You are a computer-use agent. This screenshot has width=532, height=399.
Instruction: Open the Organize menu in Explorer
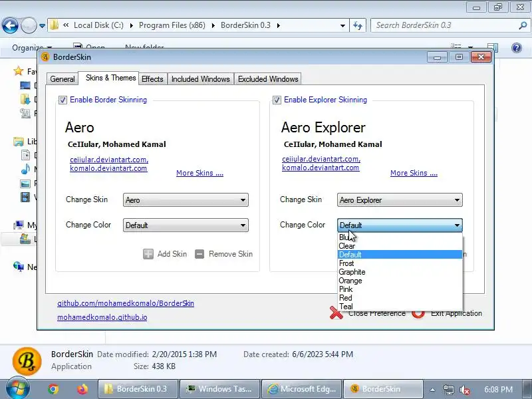32,48
